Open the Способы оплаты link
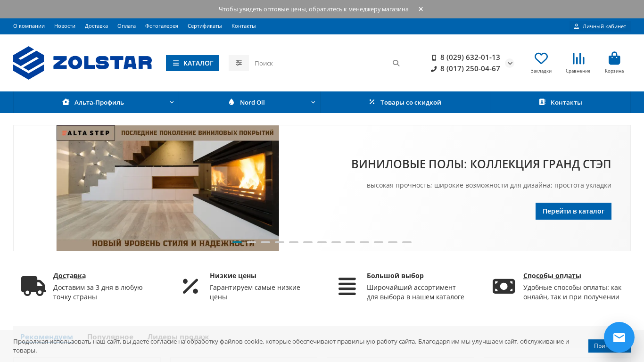The image size is (644, 362). click(x=552, y=276)
